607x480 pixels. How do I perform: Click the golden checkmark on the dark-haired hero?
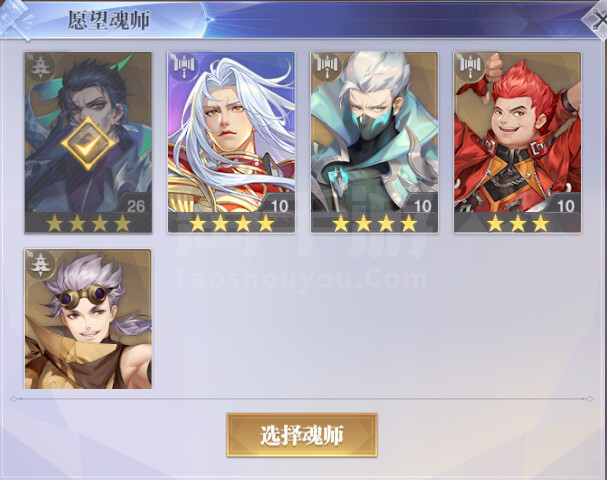(88, 143)
